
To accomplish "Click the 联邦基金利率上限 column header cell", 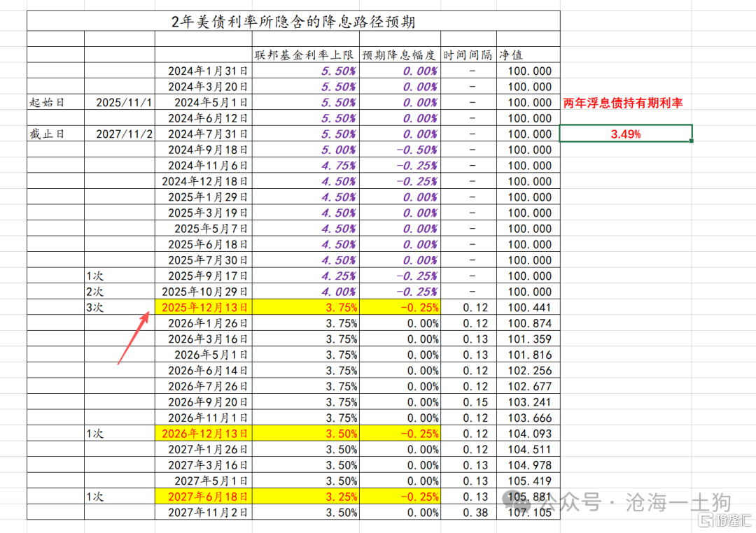I will tap(305, 55).
